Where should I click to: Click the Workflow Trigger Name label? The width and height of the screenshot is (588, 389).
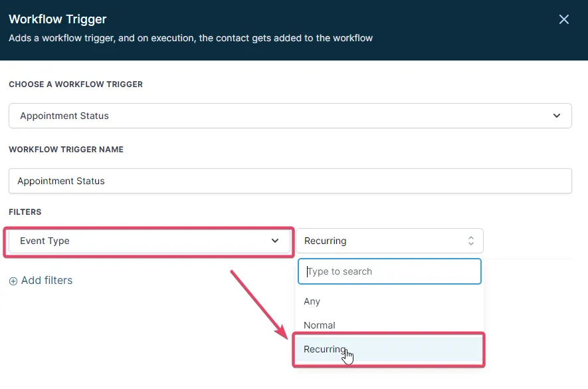pos(66,150)
